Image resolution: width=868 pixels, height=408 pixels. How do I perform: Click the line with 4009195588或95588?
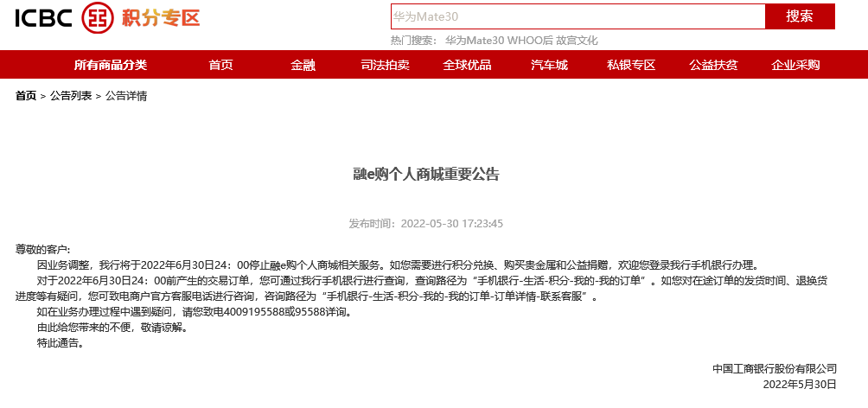pyautogui.click(x=195, y=312)
